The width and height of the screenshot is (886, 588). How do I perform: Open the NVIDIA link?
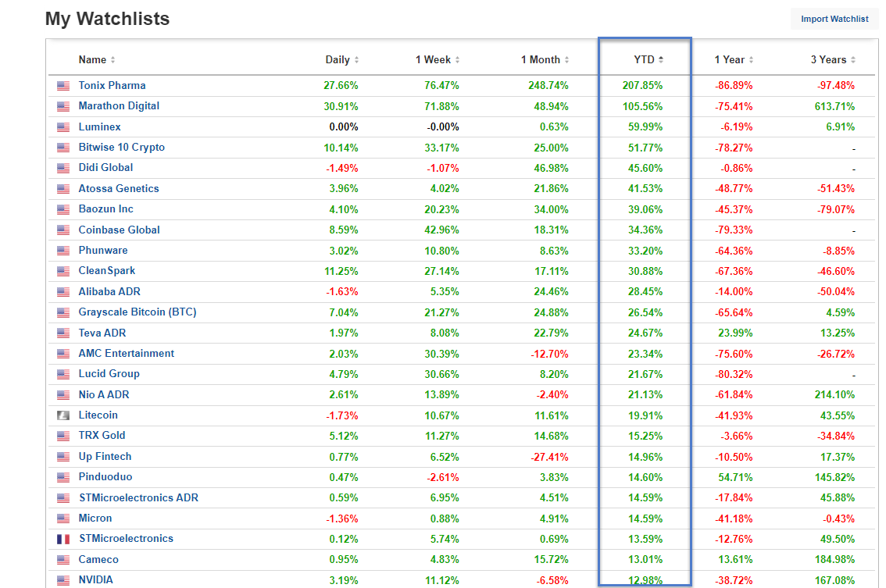coord(95,579)
